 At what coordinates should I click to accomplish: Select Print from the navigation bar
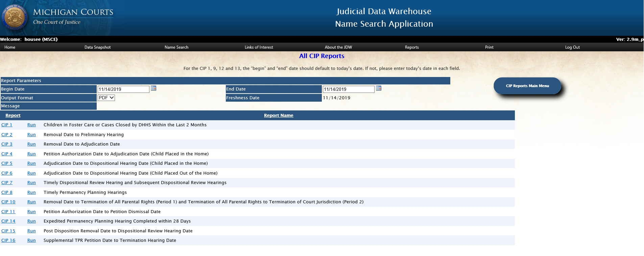click(x=489, y=47)
